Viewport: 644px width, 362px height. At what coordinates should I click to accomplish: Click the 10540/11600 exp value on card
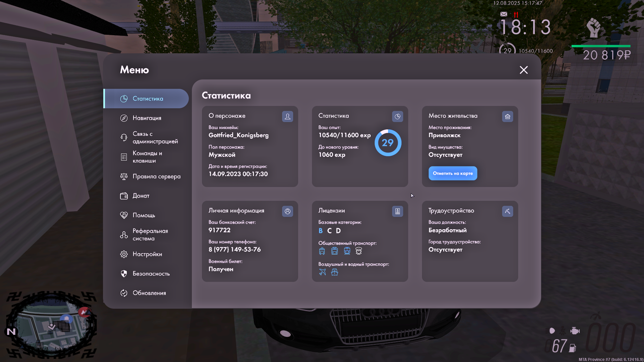[345, 135]
